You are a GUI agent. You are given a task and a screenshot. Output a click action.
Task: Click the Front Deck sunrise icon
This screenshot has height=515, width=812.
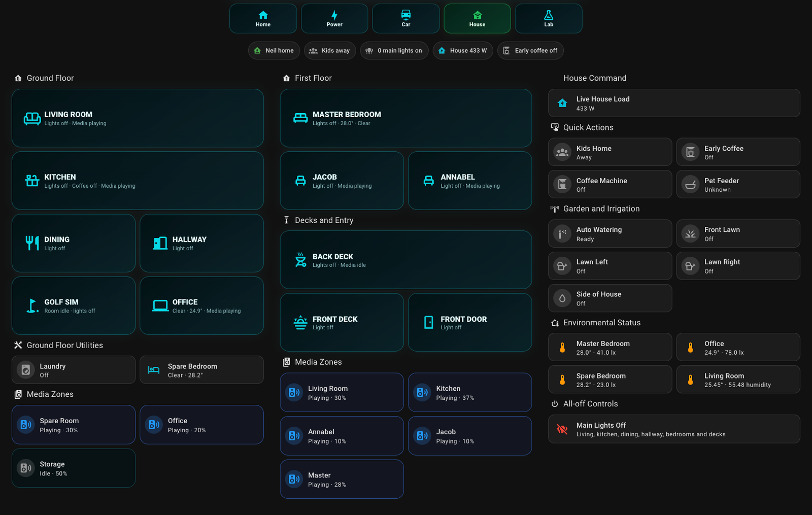[x=300, y=322]
